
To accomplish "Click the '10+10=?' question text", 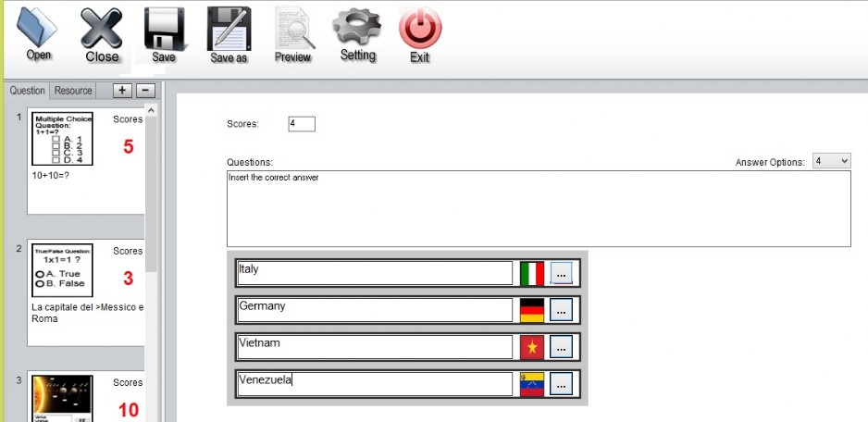I will pos(51,175).
